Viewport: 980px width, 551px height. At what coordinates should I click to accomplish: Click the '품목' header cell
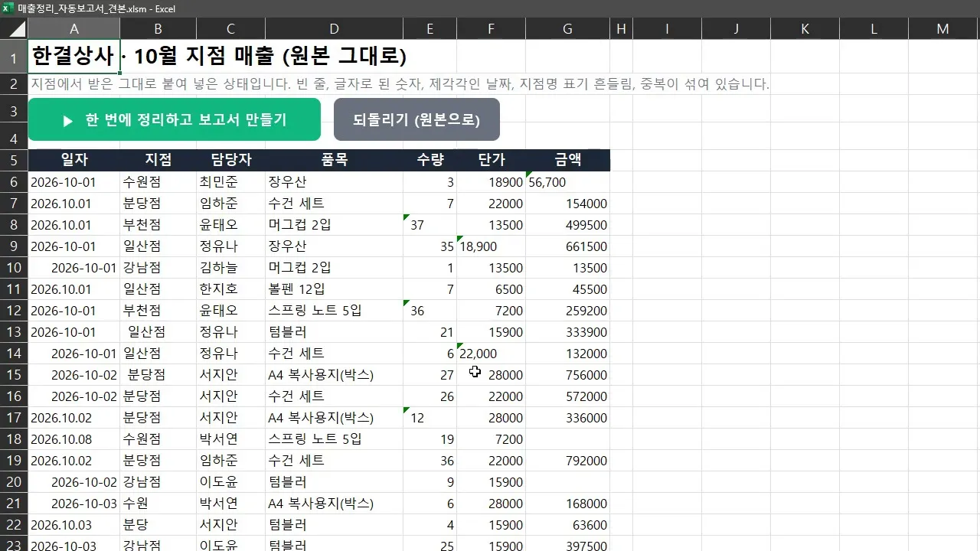[x=334, y=160]
